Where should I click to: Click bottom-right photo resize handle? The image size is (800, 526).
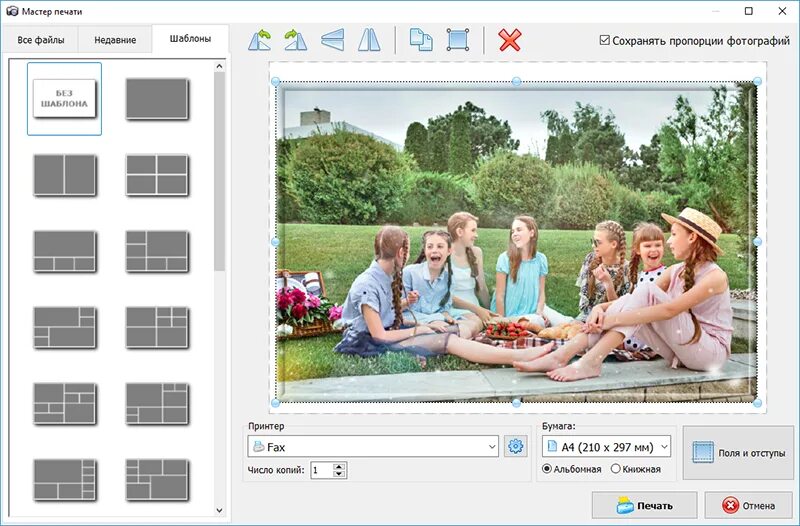tap(758, 403)
